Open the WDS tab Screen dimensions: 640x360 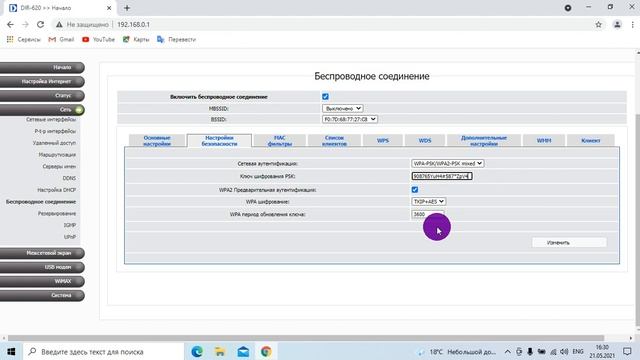pyautogui.click(x=425, y=140)
